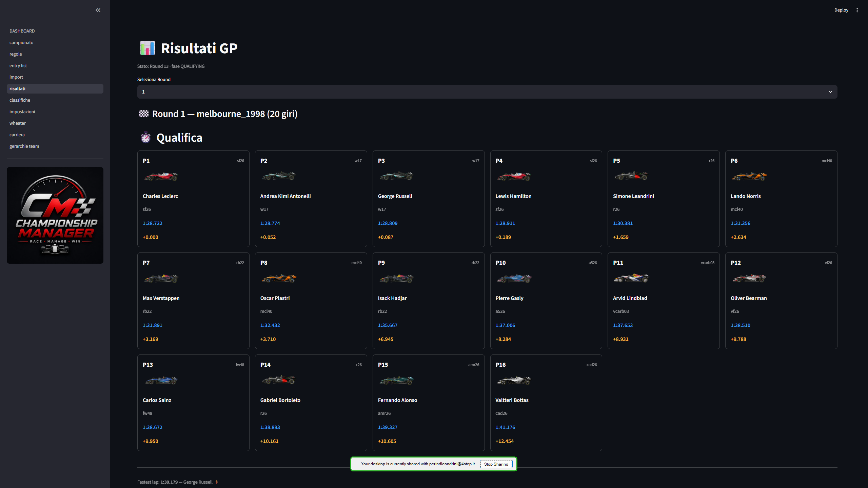Click Simone Leandrini's r26 car image
This screenshot has width=868, height=488.
[631, 176]
